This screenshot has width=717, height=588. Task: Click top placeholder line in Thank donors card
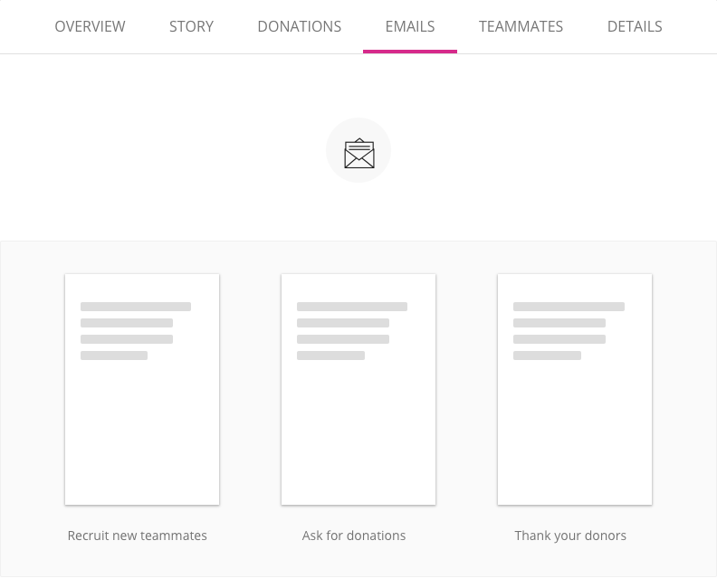569,307
